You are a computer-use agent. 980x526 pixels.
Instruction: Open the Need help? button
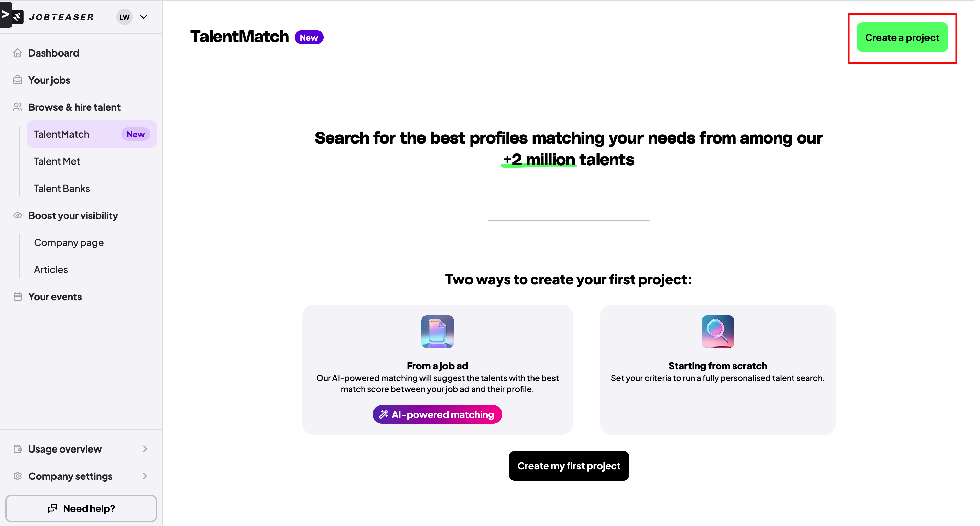(82, 508)
